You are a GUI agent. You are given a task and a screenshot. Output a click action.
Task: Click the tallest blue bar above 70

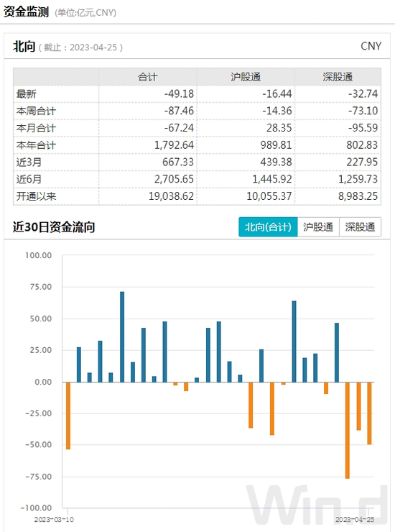tap(122, 336)
